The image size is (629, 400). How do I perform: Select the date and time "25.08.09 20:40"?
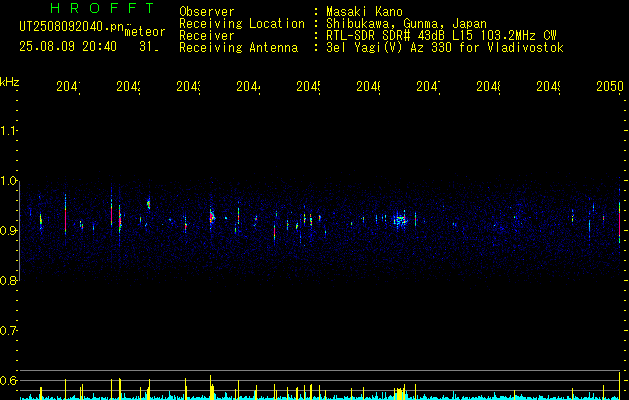click(x=68, y=47)
